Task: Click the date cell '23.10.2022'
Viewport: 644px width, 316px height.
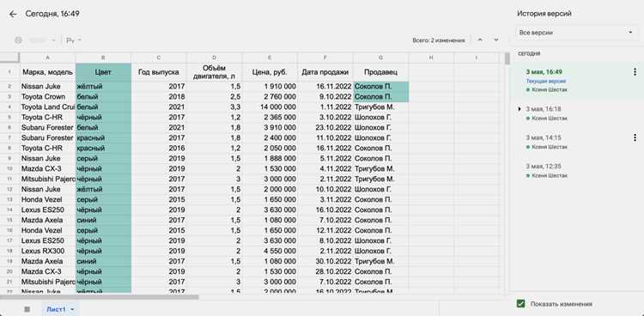Action: [325, 128]
